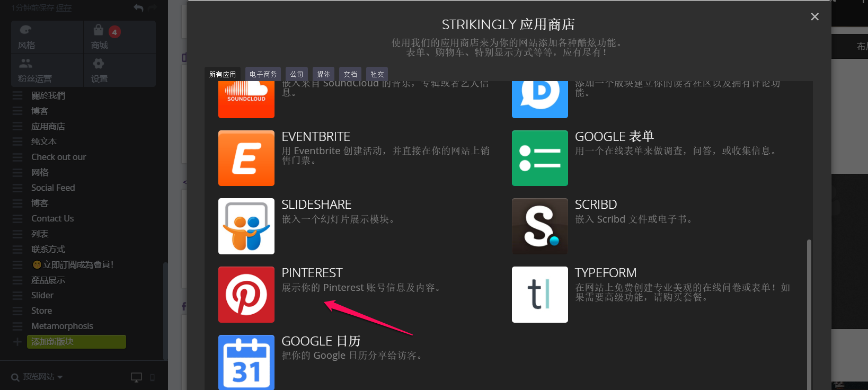Select the Check out our section
Viewport: 868px width, 390px height.
coord(58,157)
